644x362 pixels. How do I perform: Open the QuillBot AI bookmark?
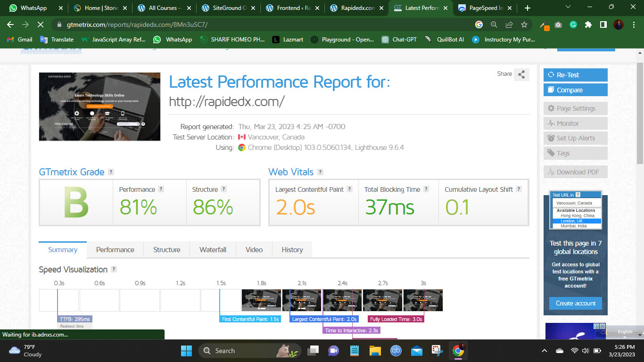coord(444,40)
